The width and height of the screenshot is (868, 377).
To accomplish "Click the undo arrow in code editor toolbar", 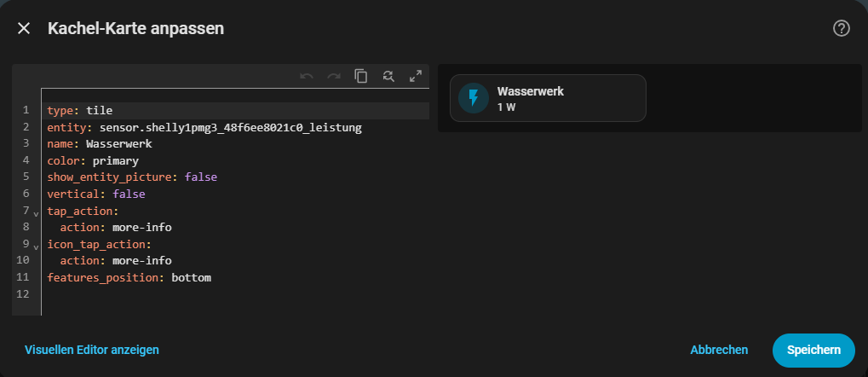I will pos(307,76).
